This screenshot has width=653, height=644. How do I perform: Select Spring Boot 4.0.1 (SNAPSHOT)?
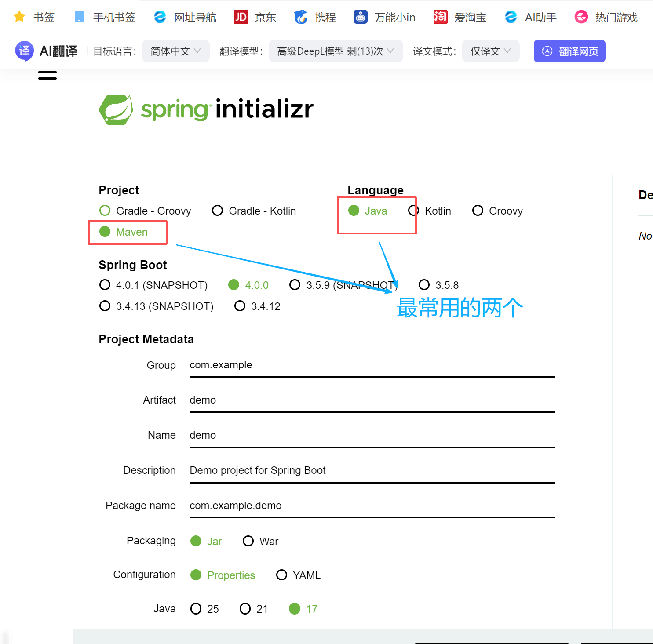click(153, 285)
